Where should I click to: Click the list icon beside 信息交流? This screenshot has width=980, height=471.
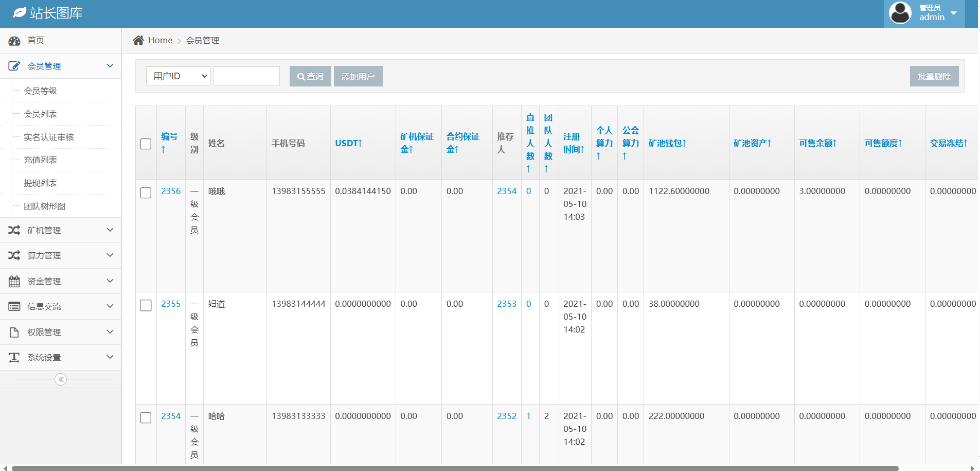pyautogui.click(x=14, y=306)
